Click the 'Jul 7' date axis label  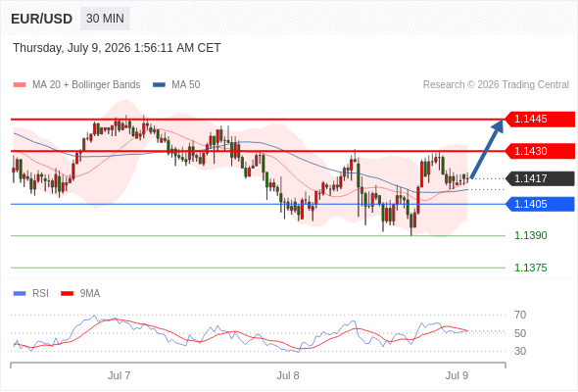119,375
